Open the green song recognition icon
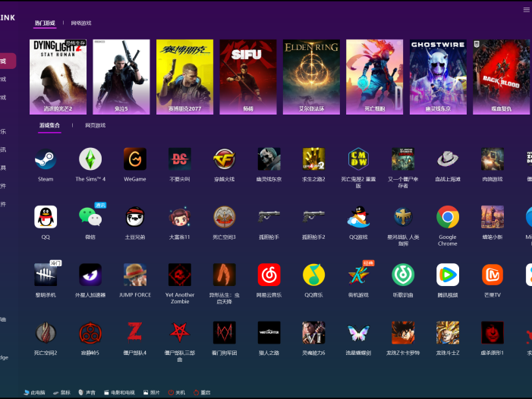The image size is (532, 399). pyautogui.click(x=403, y=275)
